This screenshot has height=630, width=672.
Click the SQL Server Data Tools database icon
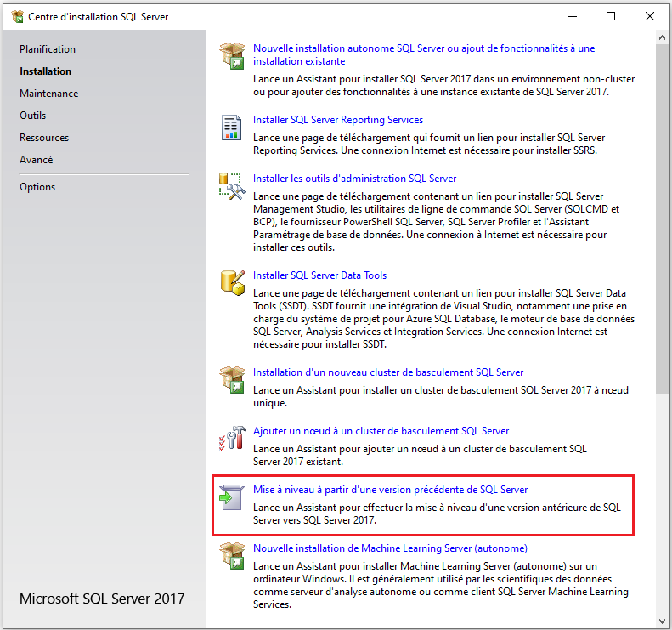pyautogui.click(x=233, y=283)
